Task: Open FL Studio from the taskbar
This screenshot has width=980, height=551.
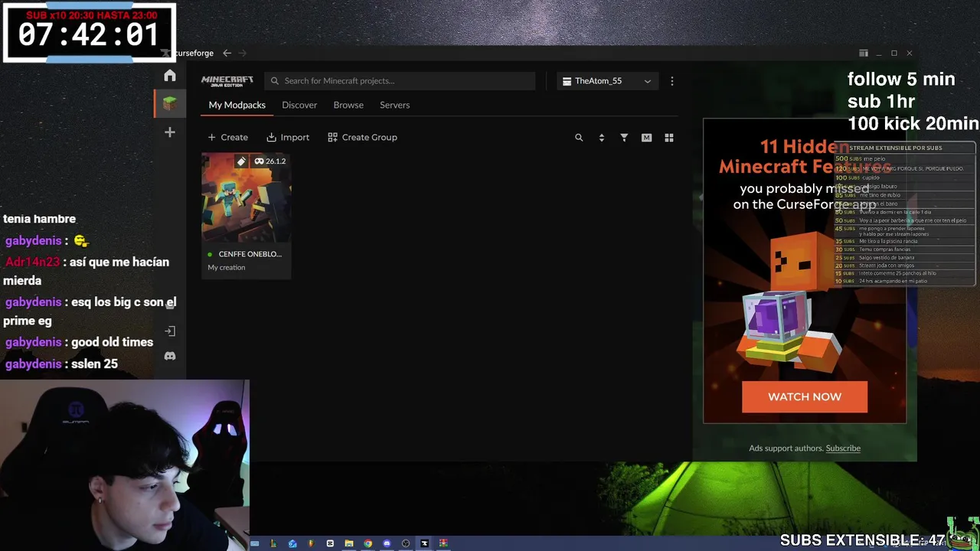Action: tap(311, 543)
